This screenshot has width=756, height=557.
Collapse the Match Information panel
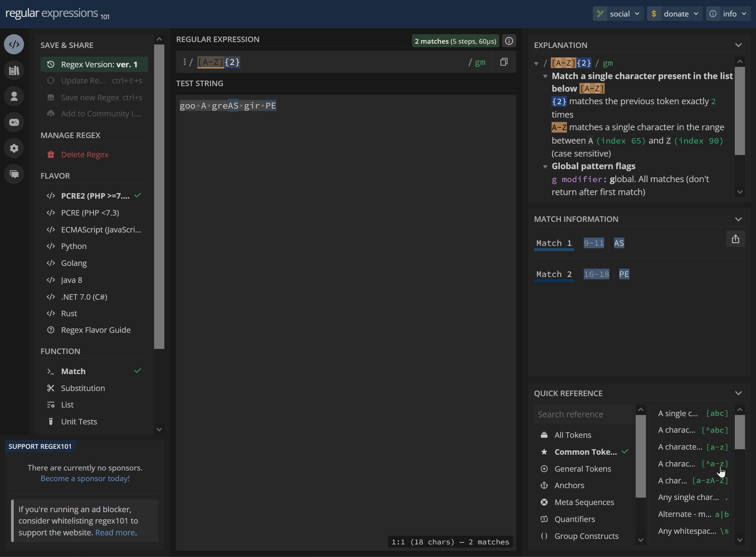tap(738, 219)
